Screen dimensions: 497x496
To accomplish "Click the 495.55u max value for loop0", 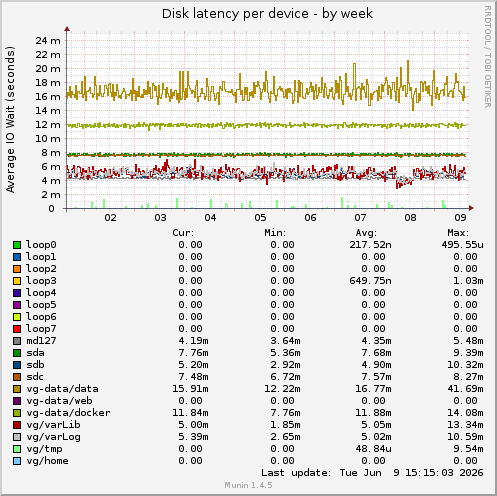I will (462, 245).
